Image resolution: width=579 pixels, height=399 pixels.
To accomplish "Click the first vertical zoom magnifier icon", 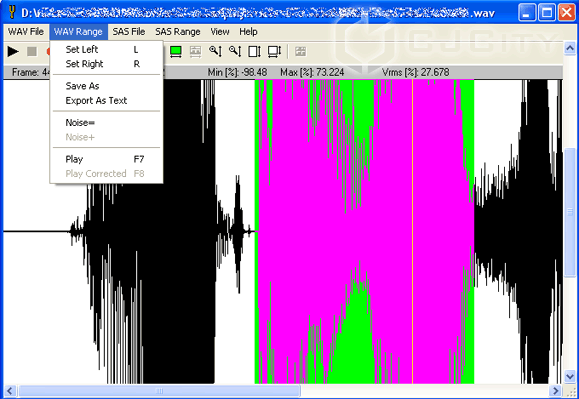I will pos(215,51).
